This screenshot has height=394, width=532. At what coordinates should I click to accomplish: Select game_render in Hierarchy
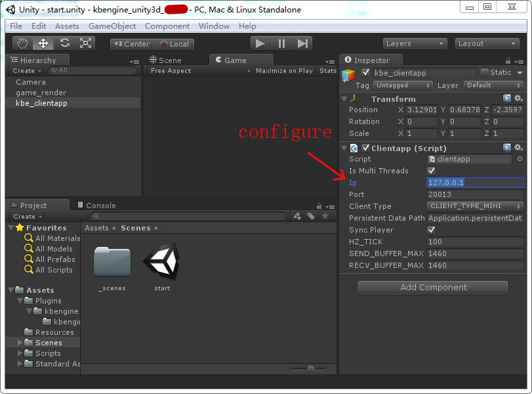[41, 93]
